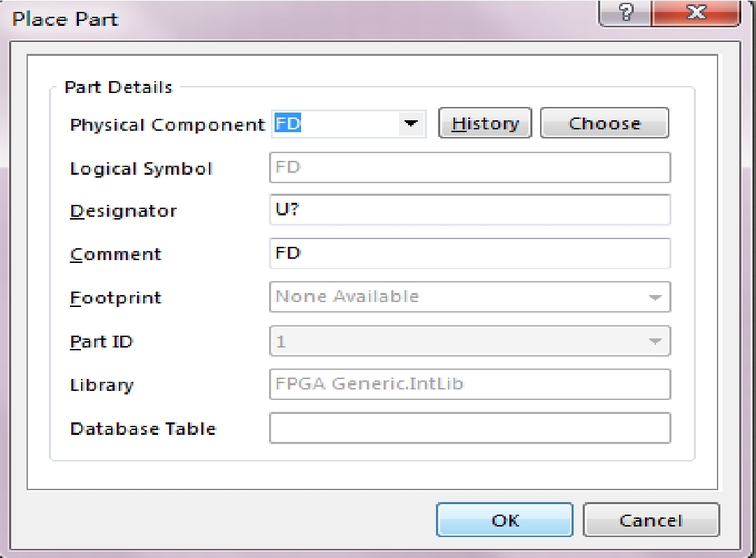Click the Designator label
This screenshot has height=558, width=756.
(x=124, y=211)
